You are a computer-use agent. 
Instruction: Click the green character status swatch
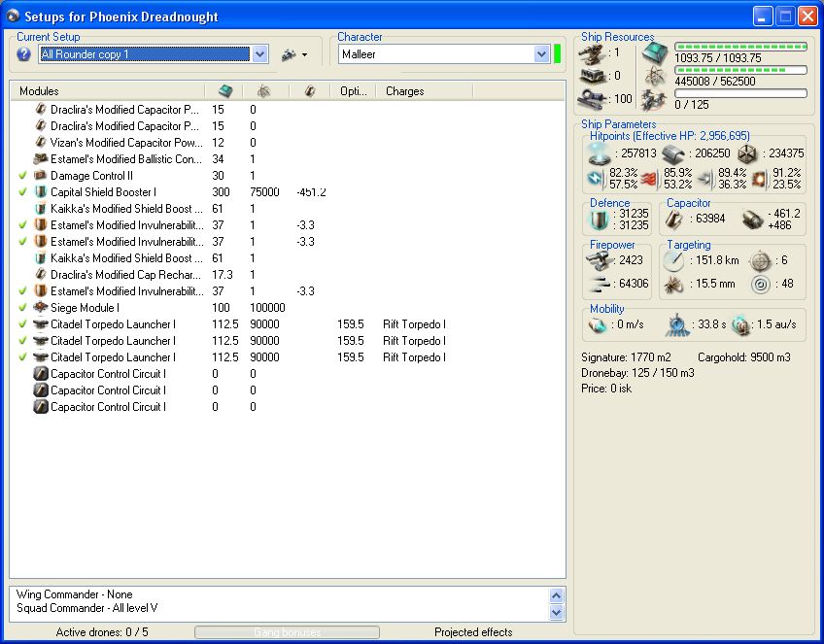(x=558, y=54)
